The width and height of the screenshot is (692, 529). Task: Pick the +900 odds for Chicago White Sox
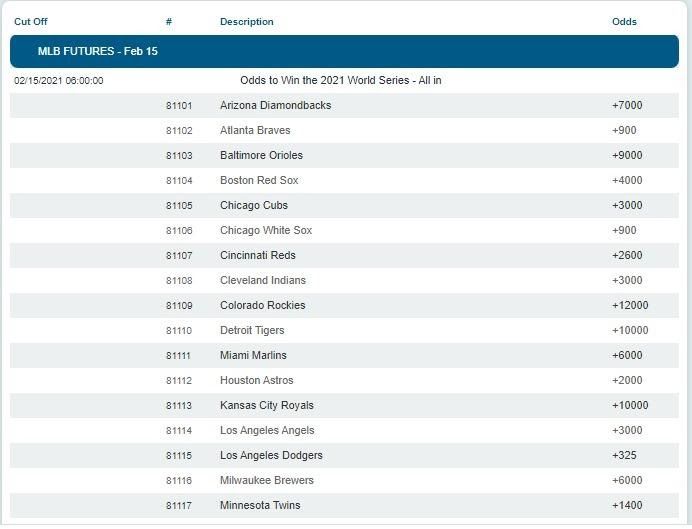pyautogui.click(x=624, y=230)
